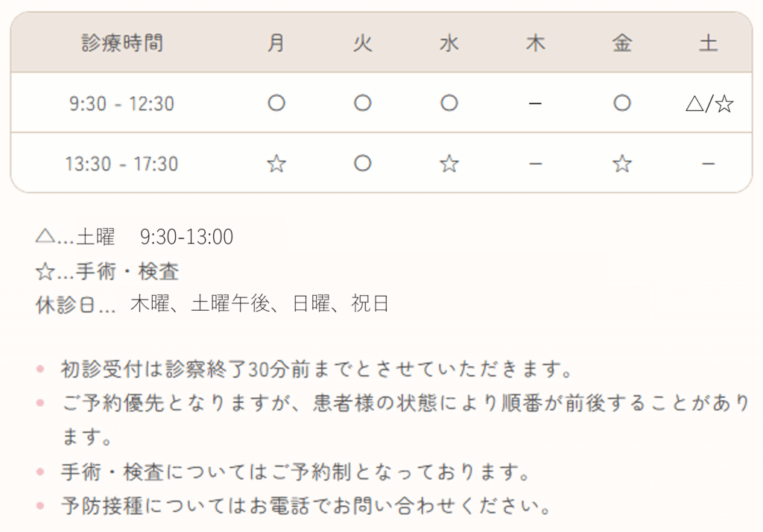The width and height of the screenshot is (763, 532).
Task: Click the dash for Thursday morning
Action: [x=535, y=104]
